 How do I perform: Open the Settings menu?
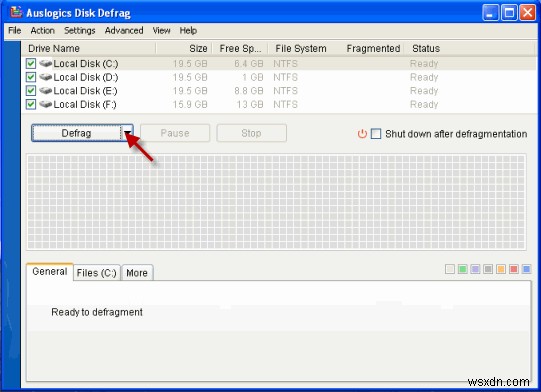pyautogui.click(x=79, y=30)
